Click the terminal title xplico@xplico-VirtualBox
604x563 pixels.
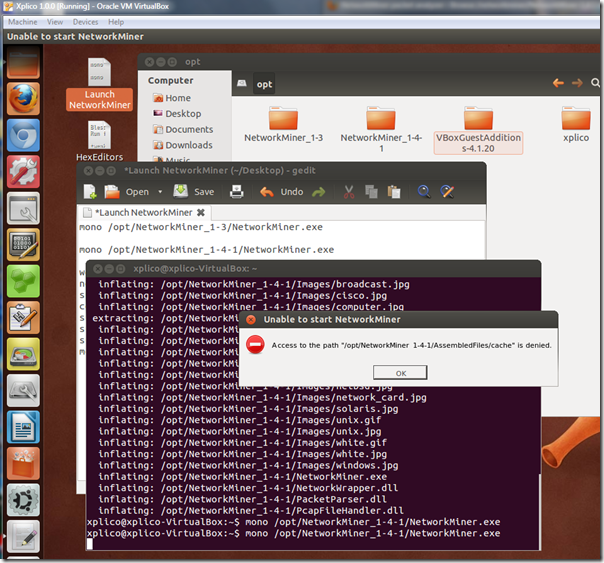(x=195, y=268)
